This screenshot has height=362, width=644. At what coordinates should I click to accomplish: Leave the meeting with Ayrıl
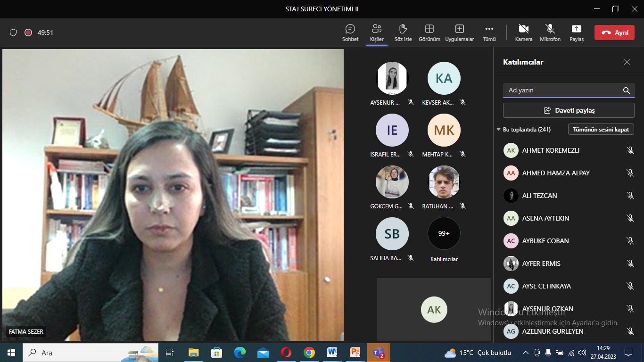tap(614, 33)
